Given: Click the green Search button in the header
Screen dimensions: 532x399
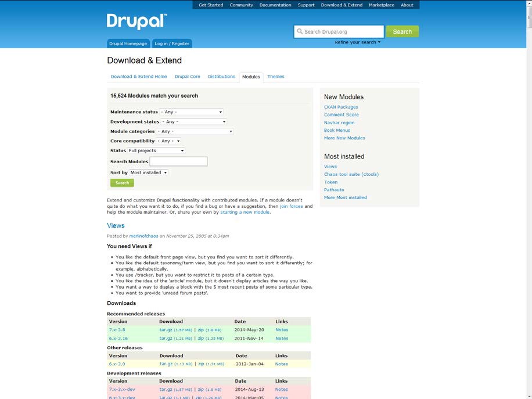Looking at the screenshot, I should click(x=402, y=31).
